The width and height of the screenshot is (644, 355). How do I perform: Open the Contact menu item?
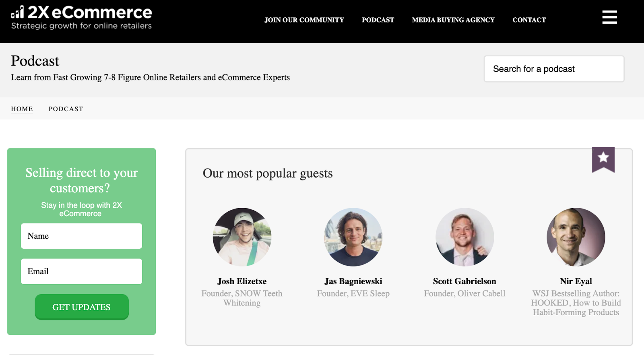[529, 20]
